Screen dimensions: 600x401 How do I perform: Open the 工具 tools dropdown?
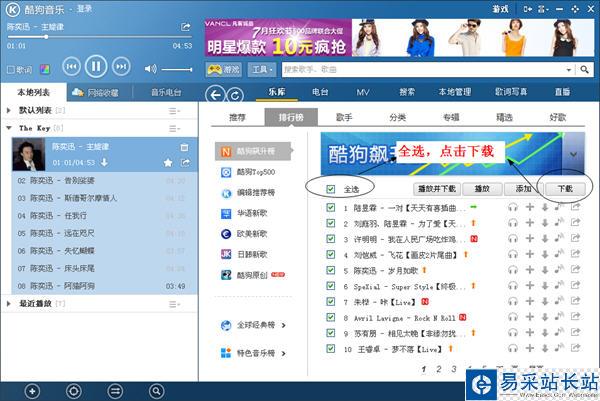click(262, 70)
